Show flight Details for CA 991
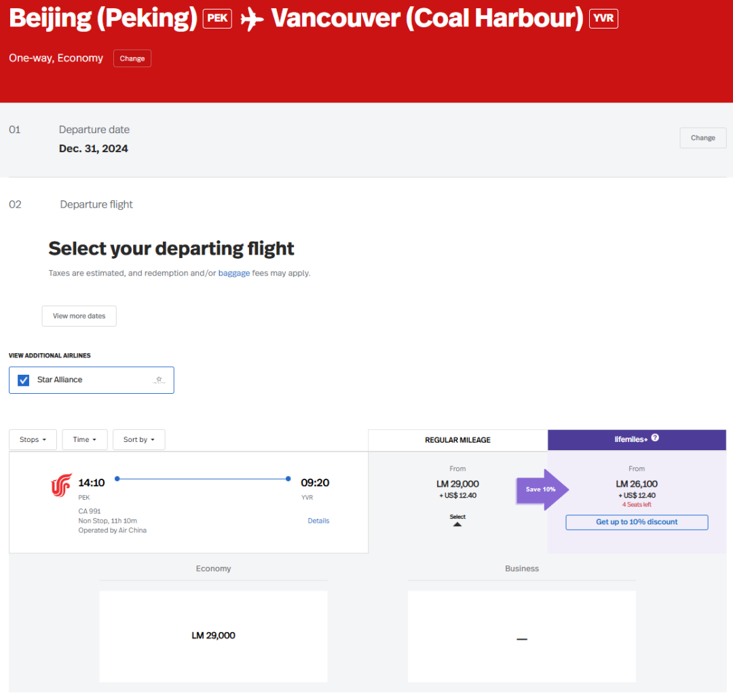This screenshot has width=733, height=700. (x=318, y=521)
